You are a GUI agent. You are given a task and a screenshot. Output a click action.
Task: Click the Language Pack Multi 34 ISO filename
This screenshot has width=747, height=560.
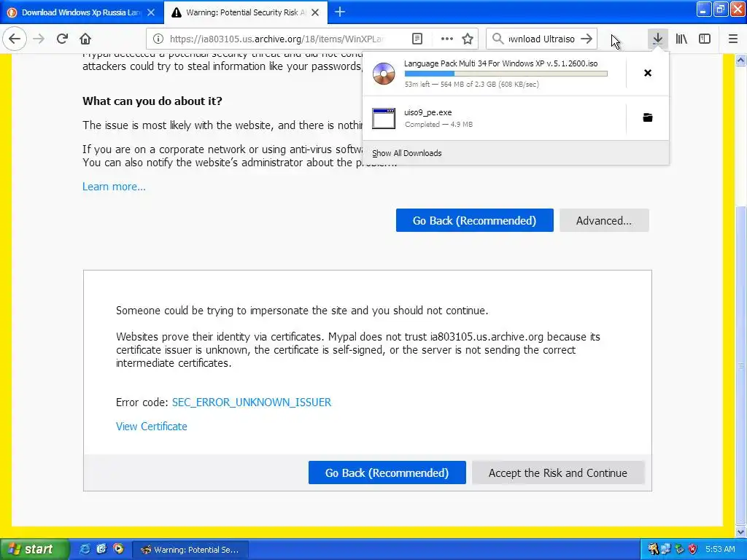[500, 63]
